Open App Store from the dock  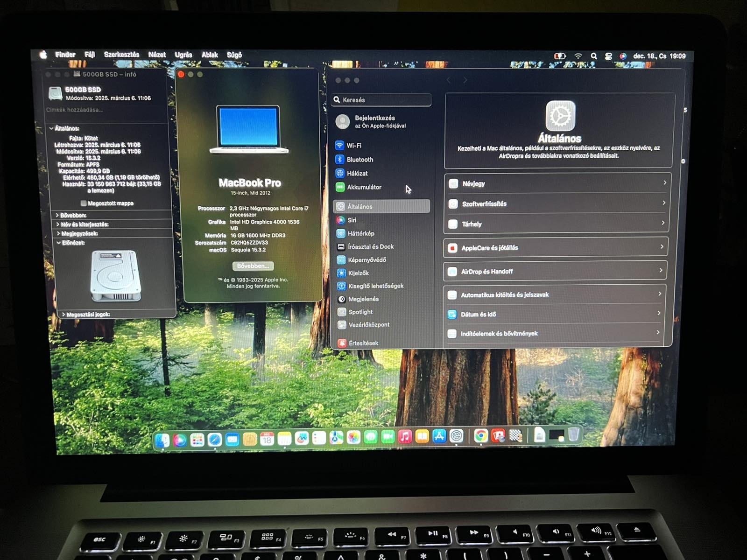coord(439,436)
